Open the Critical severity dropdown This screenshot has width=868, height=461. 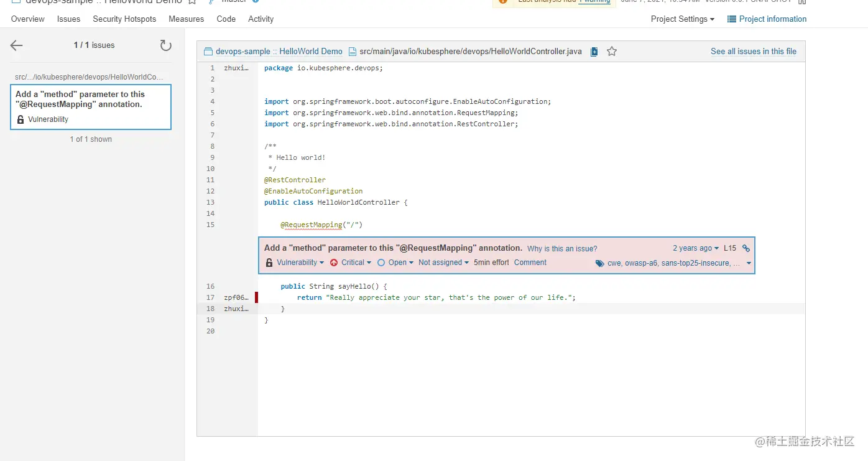pos(356,263)
